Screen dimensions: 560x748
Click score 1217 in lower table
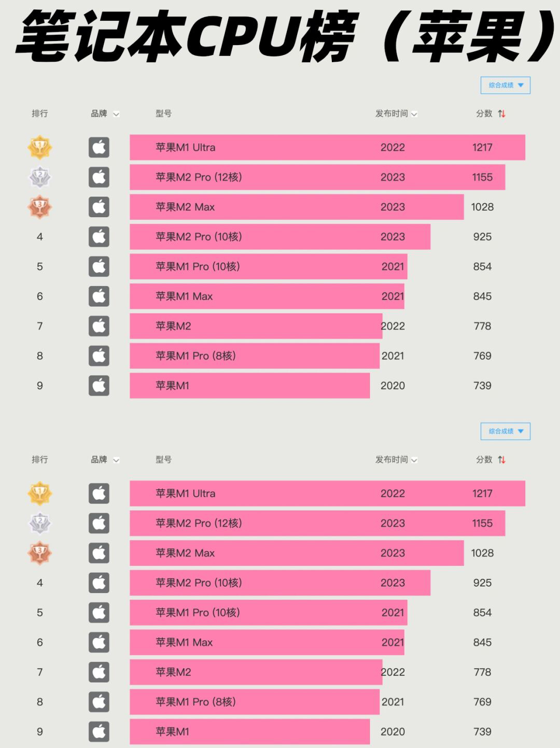click(x=482, y=493)
